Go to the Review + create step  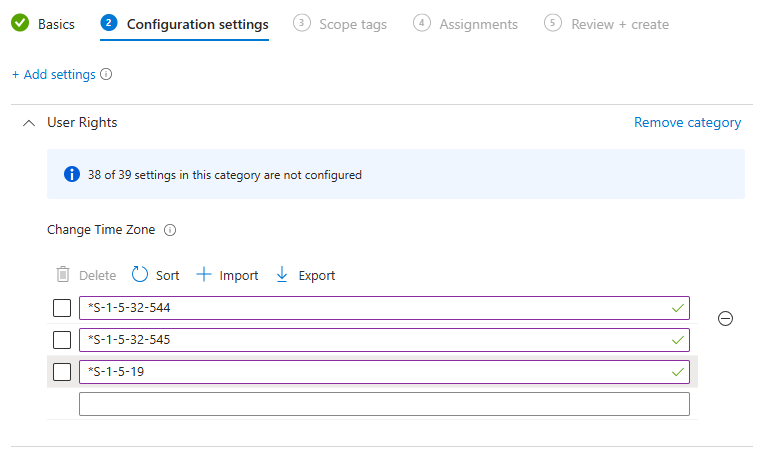(x=606, y=24)
